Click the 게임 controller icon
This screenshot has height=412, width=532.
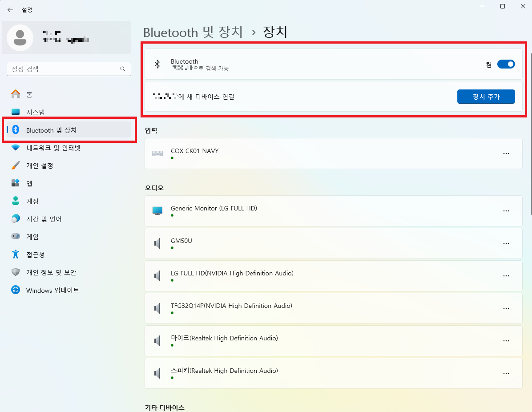[16, 236]
